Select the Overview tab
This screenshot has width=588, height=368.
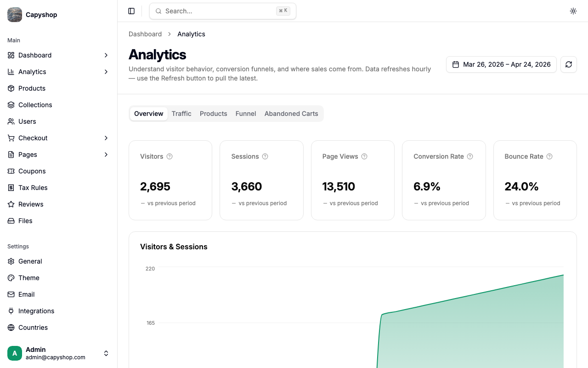click(x=149, y=114)
